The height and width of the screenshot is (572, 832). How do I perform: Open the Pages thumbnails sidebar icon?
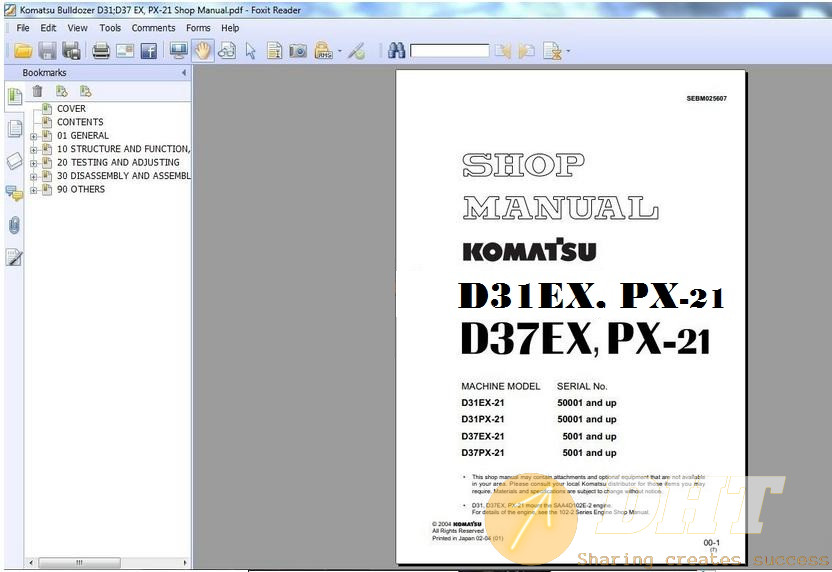click(15, 128)
